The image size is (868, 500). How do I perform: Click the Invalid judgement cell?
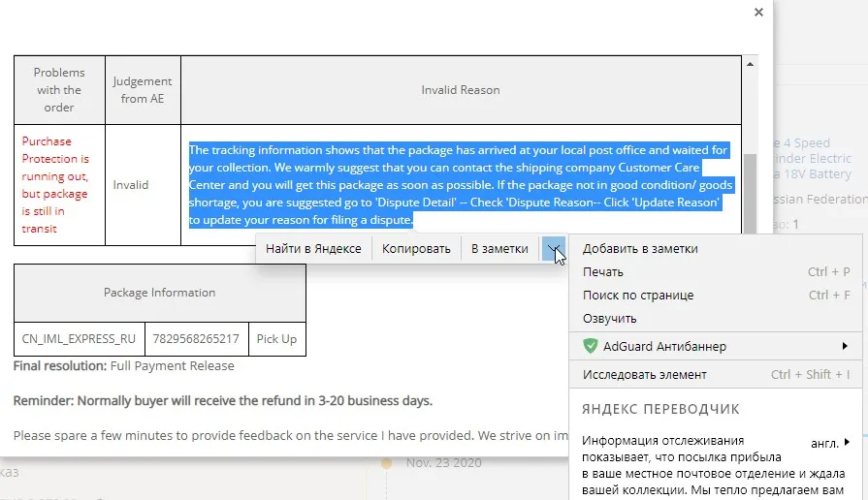tap(143, 185)
